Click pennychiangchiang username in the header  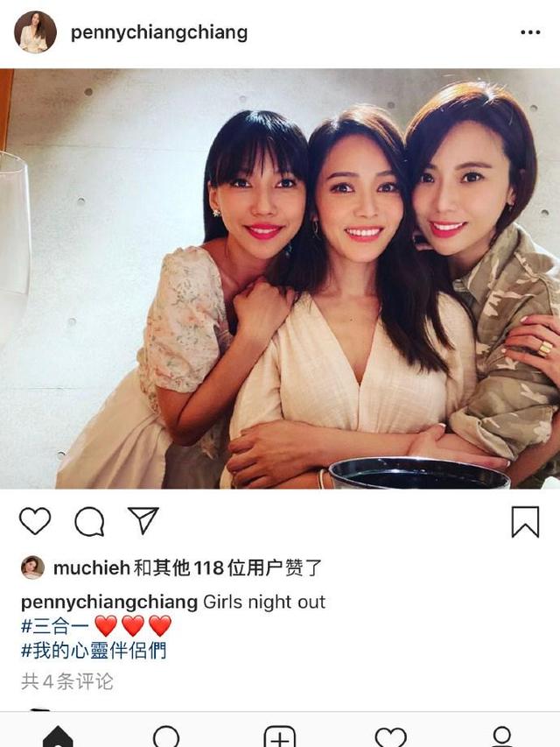point(159,33)
